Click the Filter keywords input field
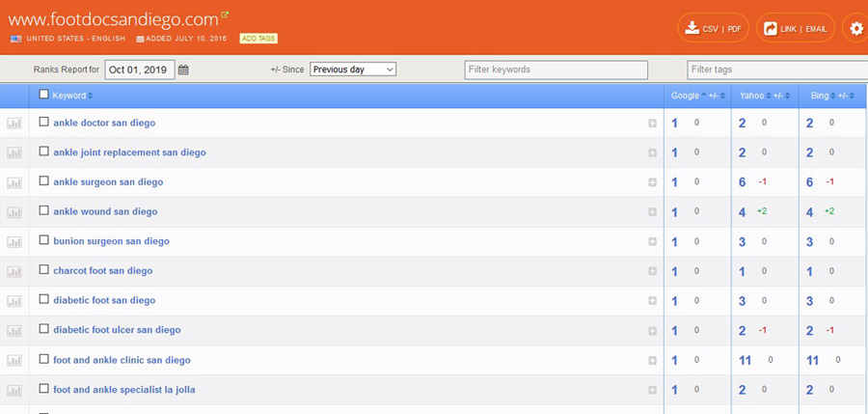The height and width of the screenshot is (414, 868). [556, 69]
